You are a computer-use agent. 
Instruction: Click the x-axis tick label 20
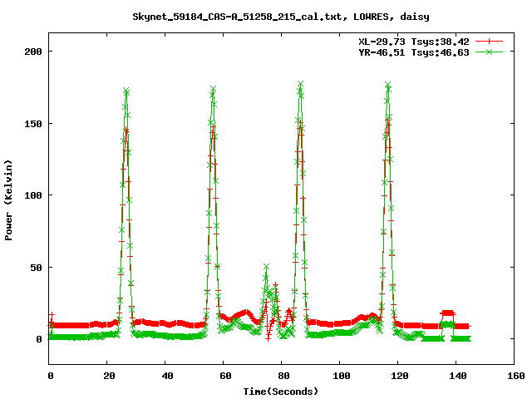click(109, 376)
